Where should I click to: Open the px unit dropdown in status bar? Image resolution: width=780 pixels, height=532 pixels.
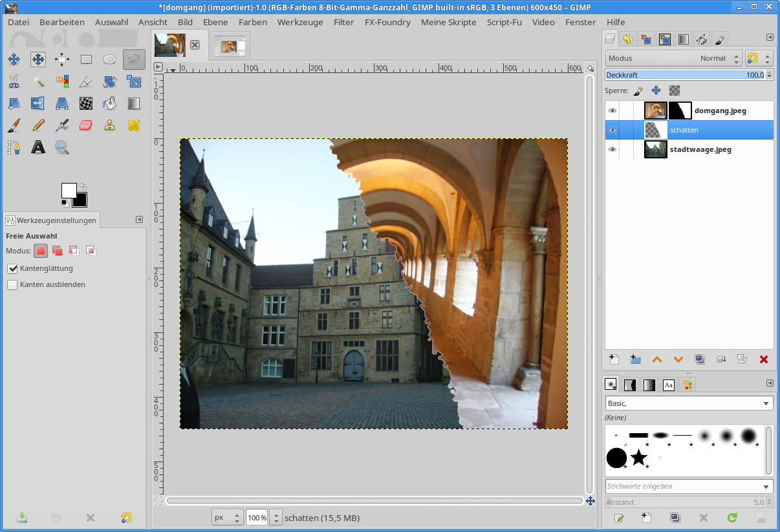tap(228, 518)
